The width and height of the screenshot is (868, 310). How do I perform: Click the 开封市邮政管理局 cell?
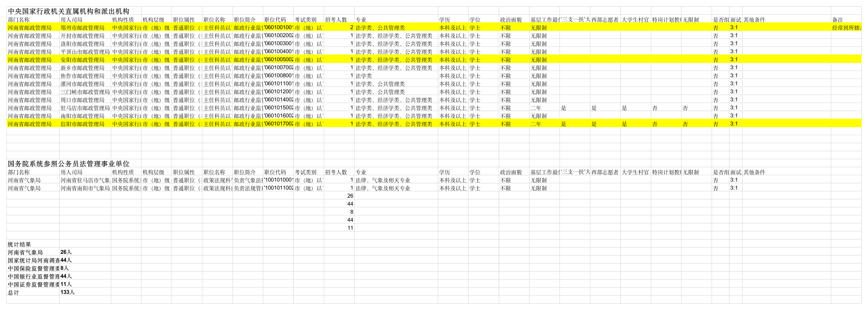pyautogui.click(x=85, y=35)
